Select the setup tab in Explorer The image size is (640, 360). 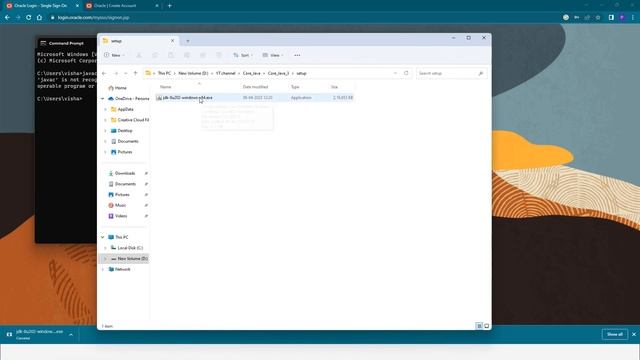(x=138, y=41)
